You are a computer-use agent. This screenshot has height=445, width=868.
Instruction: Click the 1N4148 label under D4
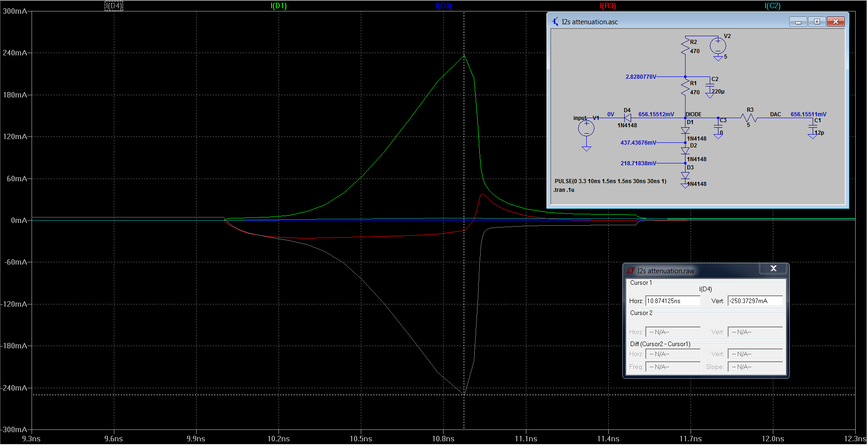627,125
